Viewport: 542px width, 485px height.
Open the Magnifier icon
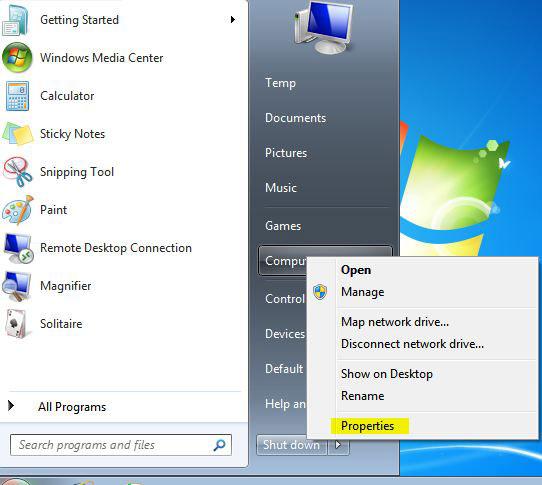point(16,286)
